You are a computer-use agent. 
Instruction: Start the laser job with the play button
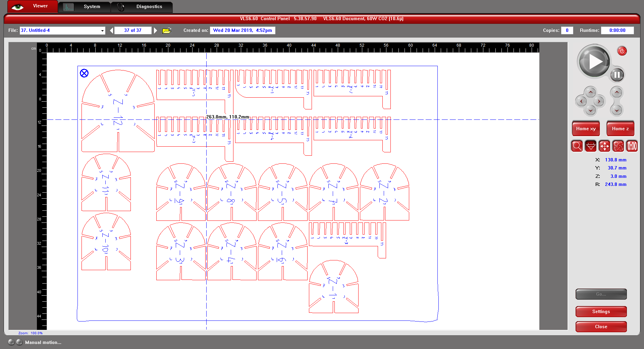pyautogui.click(x=594, y=61)
